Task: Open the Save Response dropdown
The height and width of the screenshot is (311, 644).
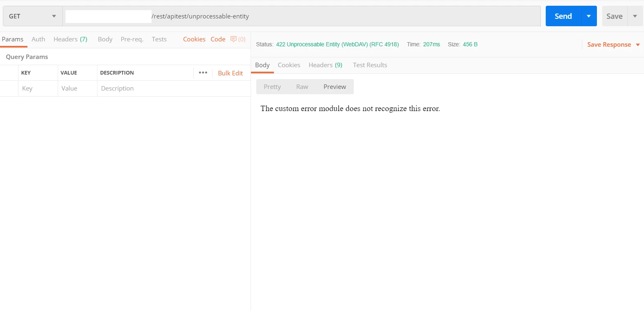Action: (x=613, y=45)
